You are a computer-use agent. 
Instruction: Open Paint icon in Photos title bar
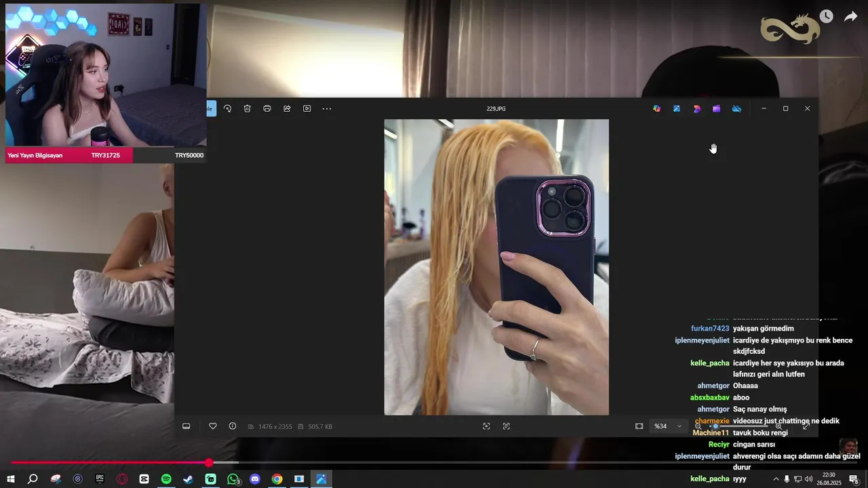coord(677,108)
